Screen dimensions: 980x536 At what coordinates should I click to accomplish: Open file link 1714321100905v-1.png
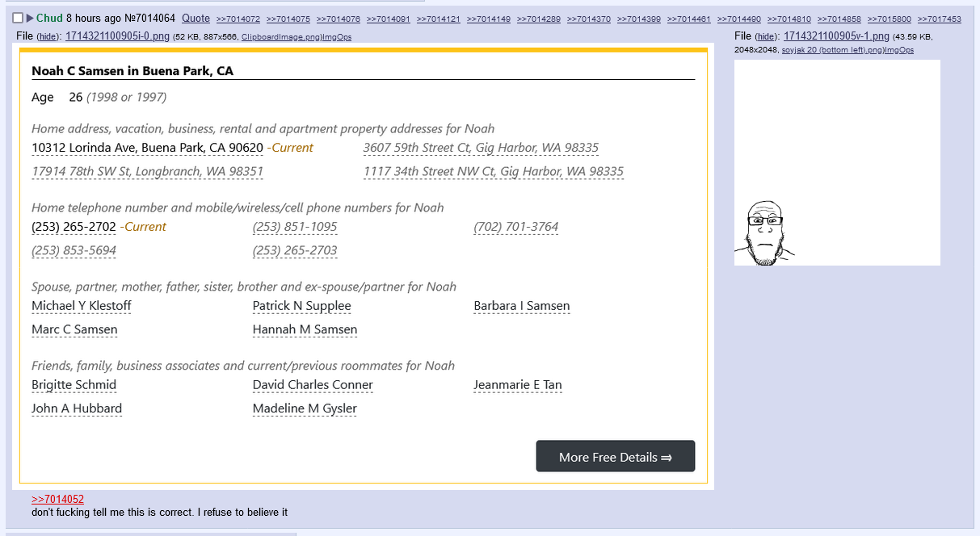click(x=836, y=36)
